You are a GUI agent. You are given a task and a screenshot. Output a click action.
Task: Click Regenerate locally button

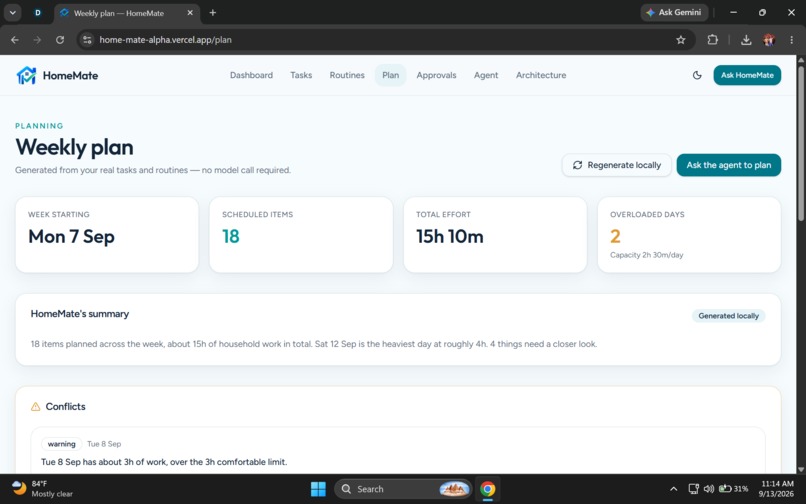coord(616,165)
